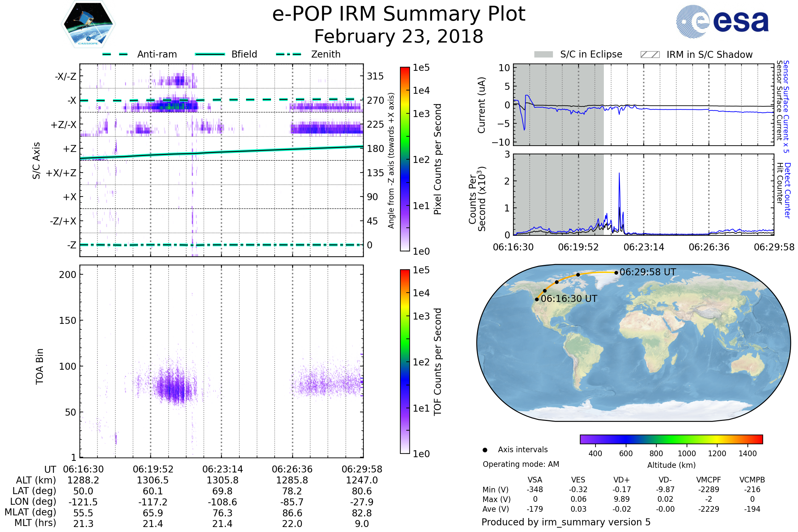Click the Anti-ram dashed legend line
The height and width of the screenshot is (532, 798).
pyautogui.click(x=115, y=54)
